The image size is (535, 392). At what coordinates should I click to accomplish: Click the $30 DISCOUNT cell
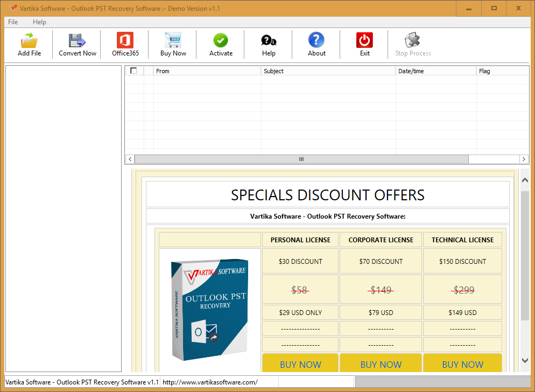click(300, 261)
